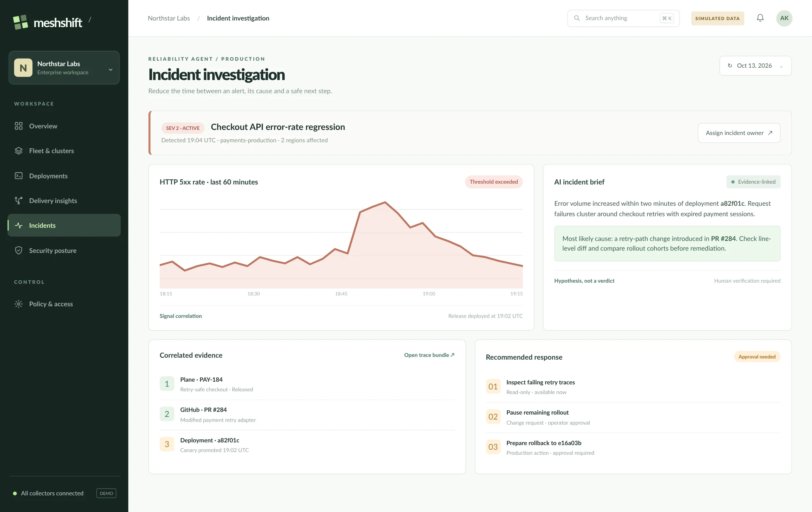Click the Threshold exceeded badge

[494, 182]
